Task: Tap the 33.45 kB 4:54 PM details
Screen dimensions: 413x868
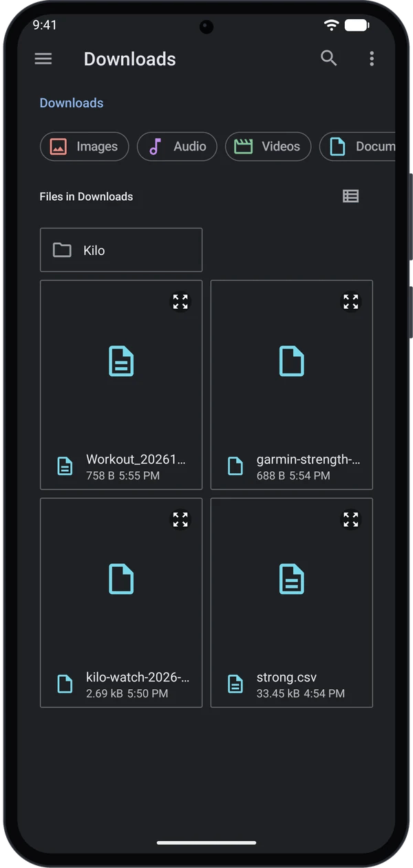Action: 301,694
